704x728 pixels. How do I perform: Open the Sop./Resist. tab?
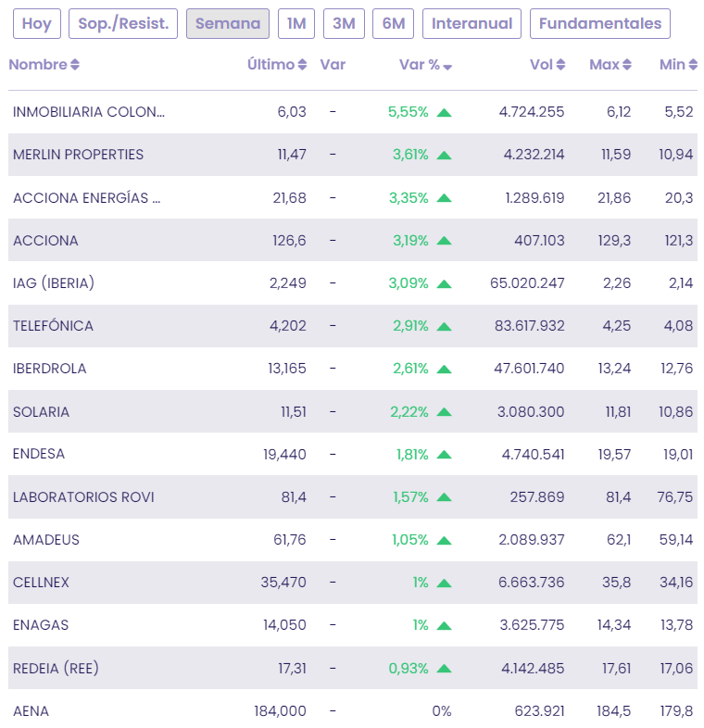123,24
